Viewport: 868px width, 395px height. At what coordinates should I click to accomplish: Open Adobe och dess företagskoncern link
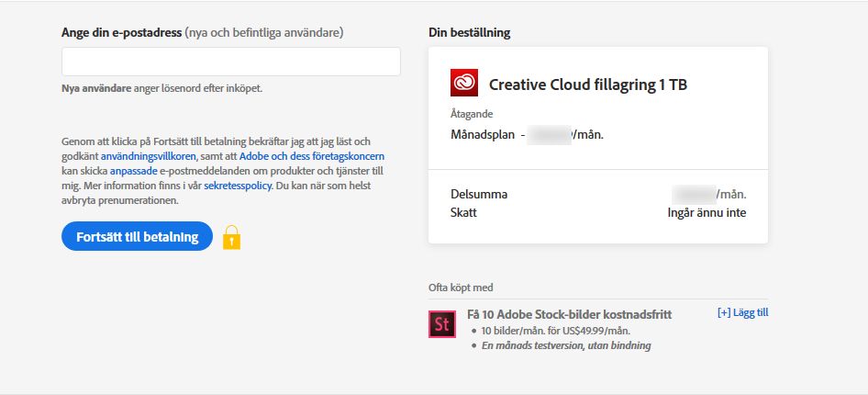[312, 156]
